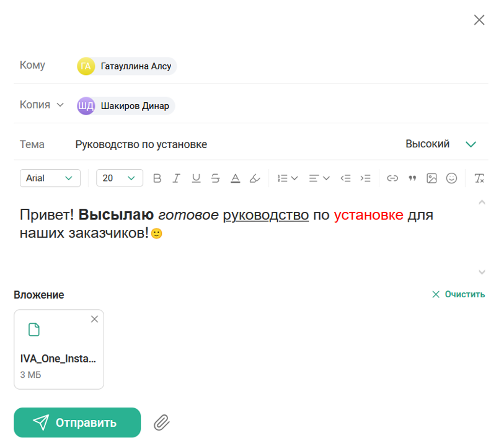Insert a hyperlink using the link icon
The height and width of the screenshot is (446, 504).
coord(392,178)
